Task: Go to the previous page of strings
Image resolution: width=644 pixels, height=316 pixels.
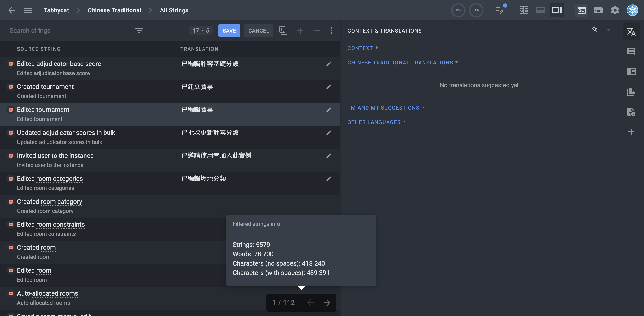Action: click(310, 303)
